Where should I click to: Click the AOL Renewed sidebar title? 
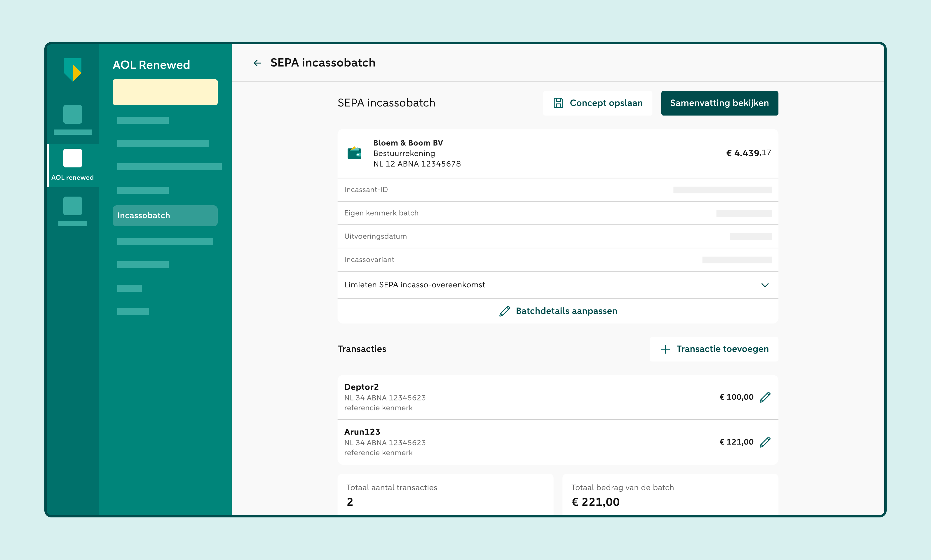coord(151,65)
